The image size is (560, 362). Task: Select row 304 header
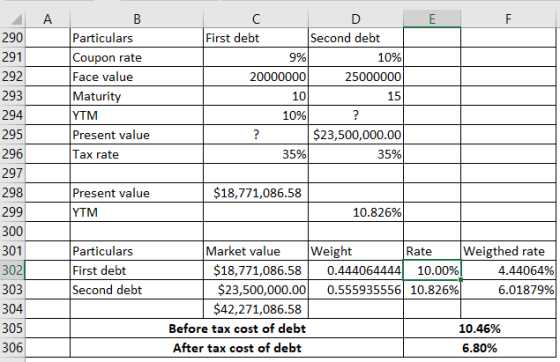(12, 309)
